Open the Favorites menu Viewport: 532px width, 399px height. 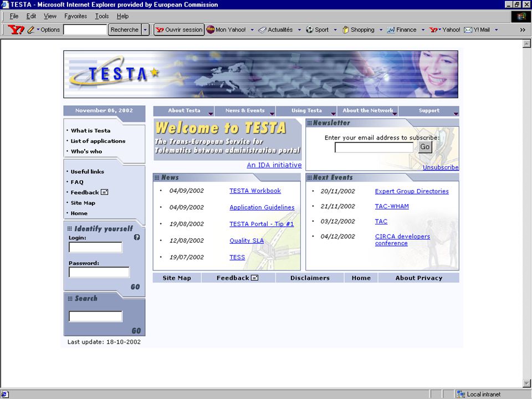[x=76, y=16]
